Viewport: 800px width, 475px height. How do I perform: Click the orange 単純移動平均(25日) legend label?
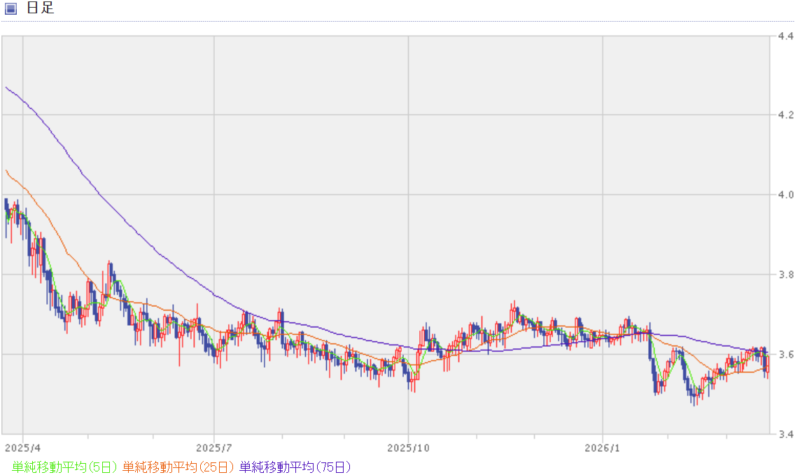(x=178, y=466)
